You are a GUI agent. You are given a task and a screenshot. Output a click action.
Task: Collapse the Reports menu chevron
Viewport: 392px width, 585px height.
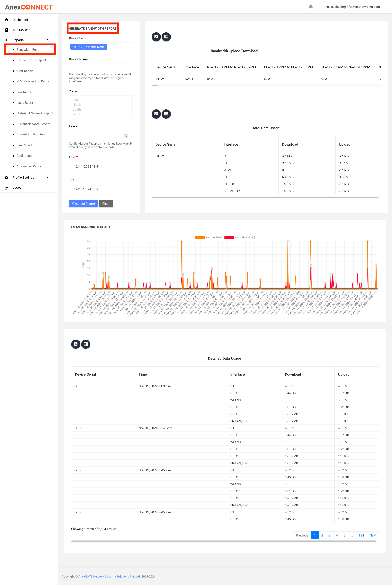(47, 40)
